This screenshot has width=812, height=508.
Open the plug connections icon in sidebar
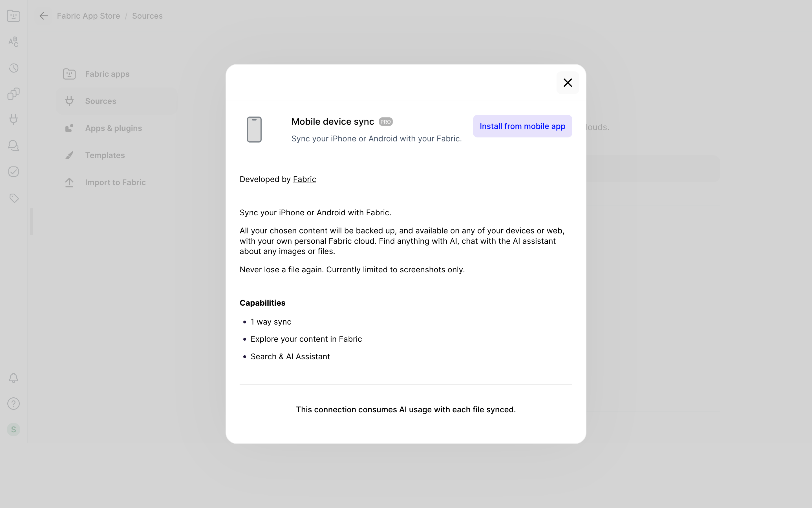click(x=14, y=120)
